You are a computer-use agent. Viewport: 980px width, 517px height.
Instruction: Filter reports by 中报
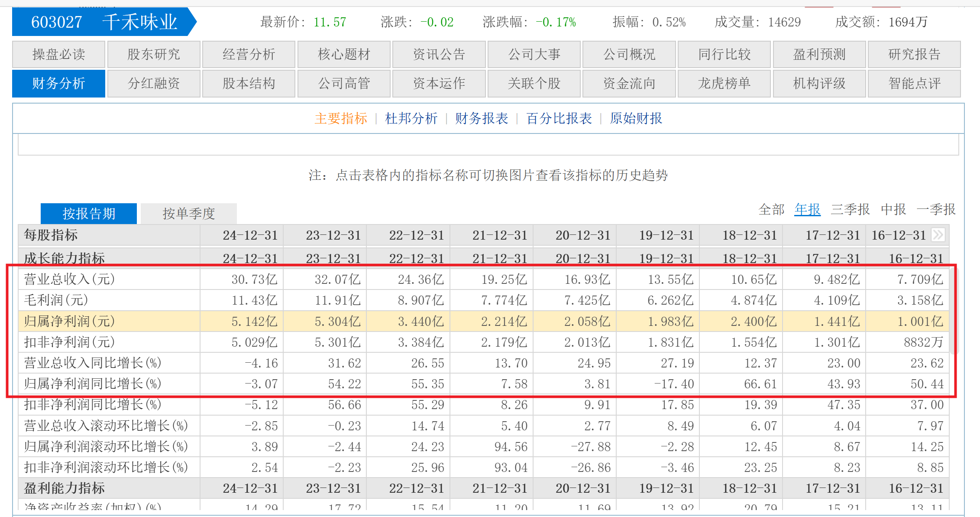coord(893,210)
